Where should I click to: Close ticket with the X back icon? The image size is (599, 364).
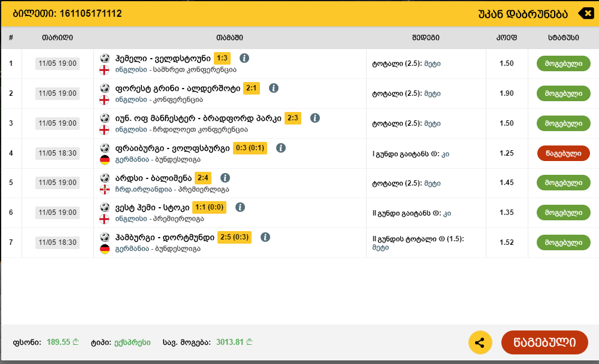[586, 13]
